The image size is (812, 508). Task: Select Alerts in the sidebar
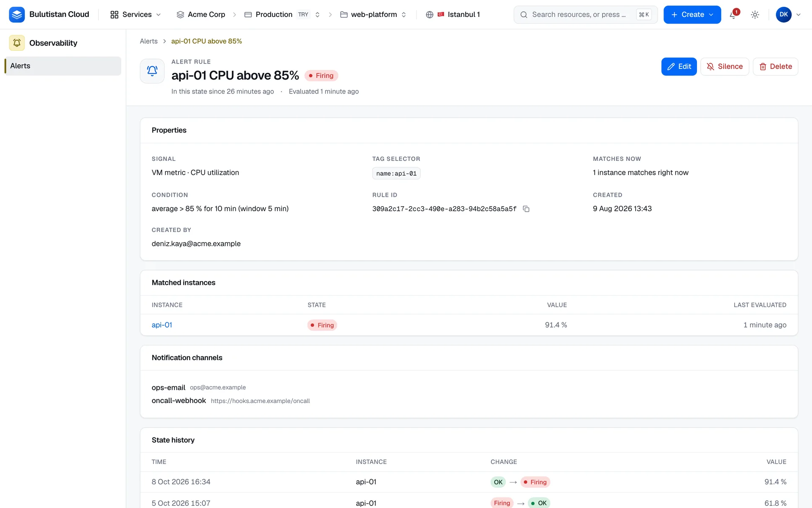tap(63, 66)
